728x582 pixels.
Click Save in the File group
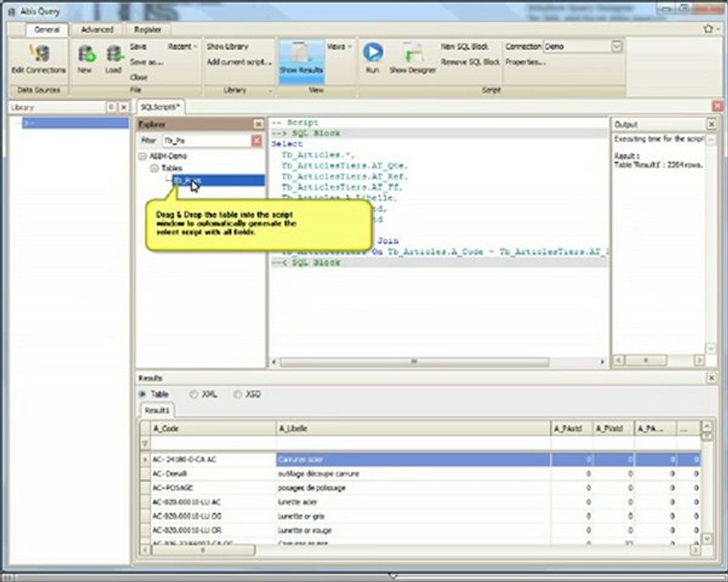[x=138, y=47]
